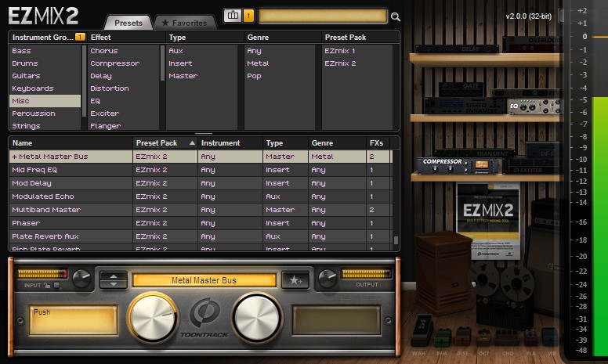Click the input gain knob

click(81, 278)
